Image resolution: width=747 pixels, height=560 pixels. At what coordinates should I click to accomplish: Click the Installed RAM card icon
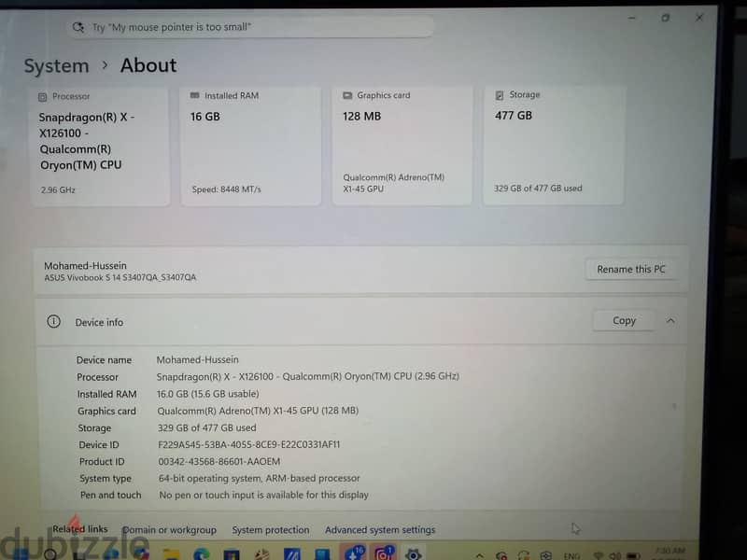click(194, 95)
